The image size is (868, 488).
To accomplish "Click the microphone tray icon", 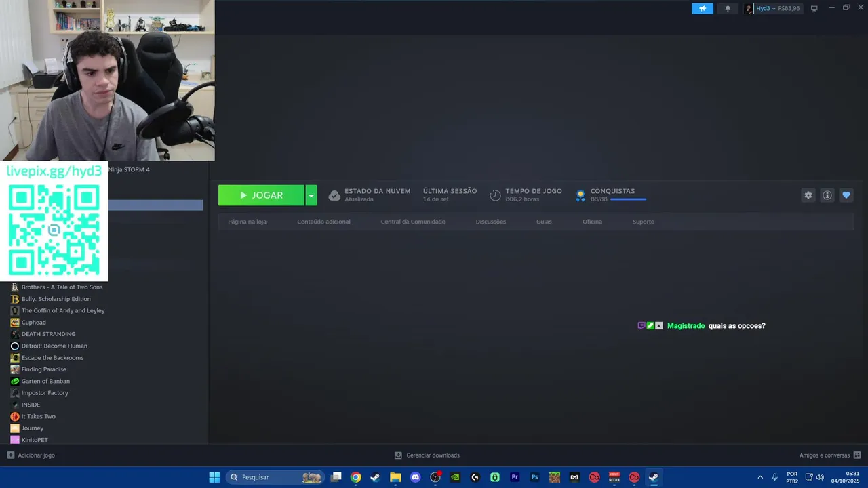I will pos(774,477).
